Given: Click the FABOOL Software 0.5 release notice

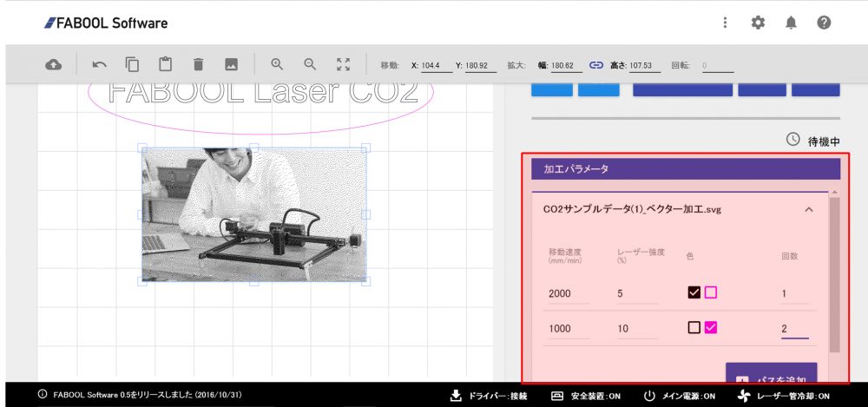Looking at the screenshot, I should coord(147,395).
